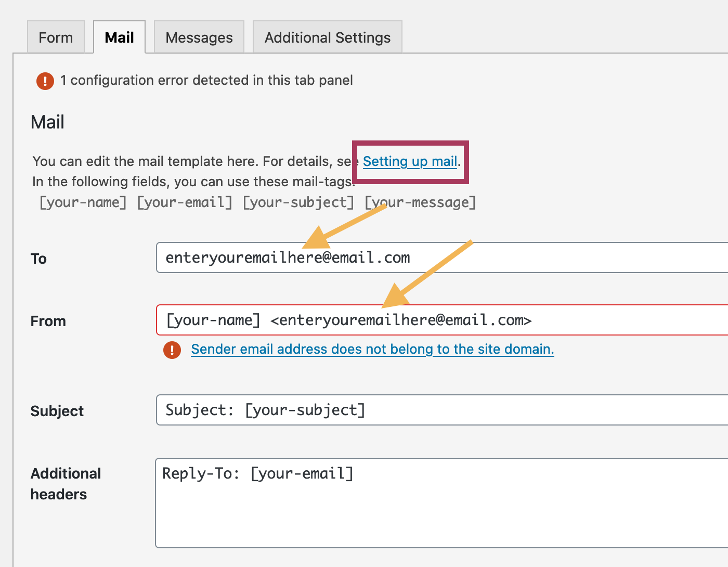Click into the Subject input field

pos(442,410)
